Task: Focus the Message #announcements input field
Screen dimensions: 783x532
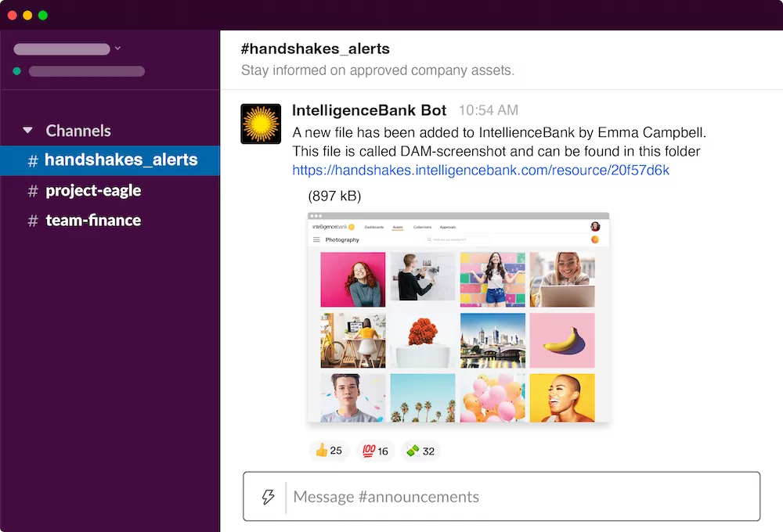Action: [501, 497]
